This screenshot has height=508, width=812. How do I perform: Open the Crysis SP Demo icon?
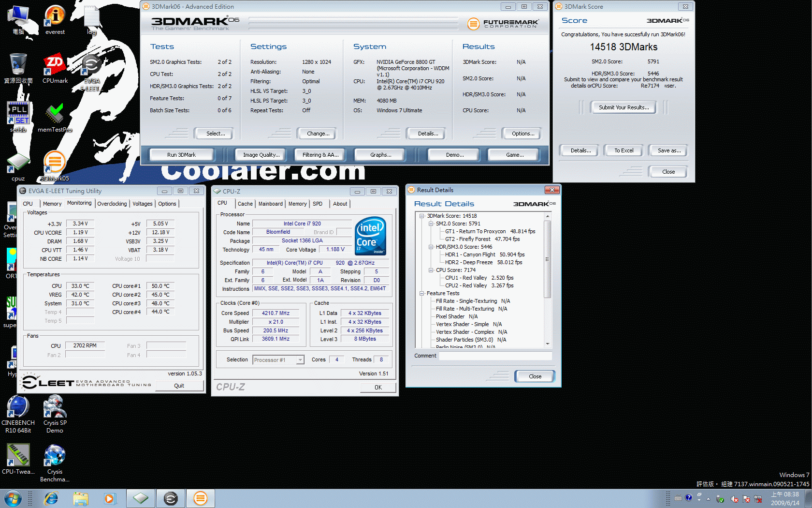pos(55,414)
